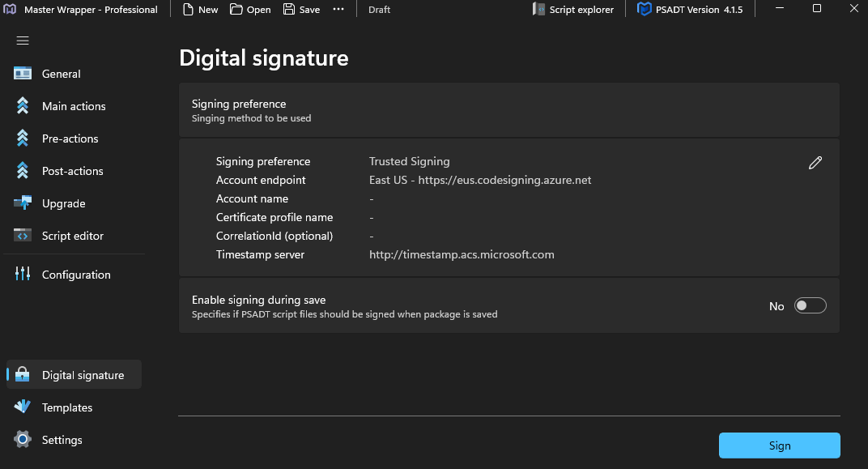The height and width of the screenshot is (469, 868).
Task: Launch the Script explorer
Action: (x=573, y=10)
